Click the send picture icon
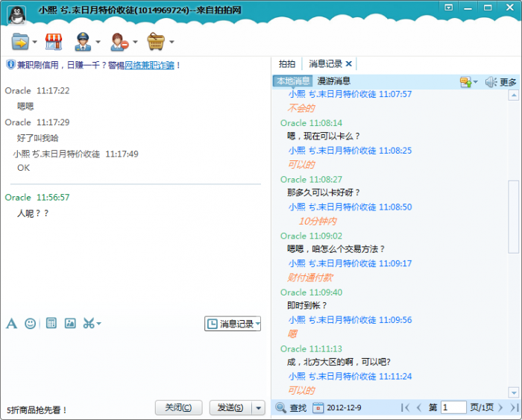Image resolution: width=522 pixels, height=420 pixels. click(x=70, y=323)
